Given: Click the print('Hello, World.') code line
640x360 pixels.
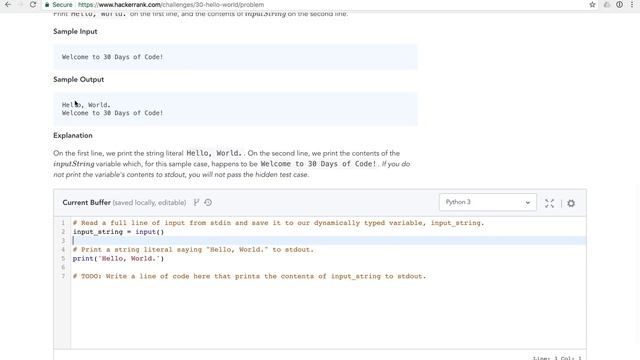Looking at the screenshot, I should pos(118,258).
